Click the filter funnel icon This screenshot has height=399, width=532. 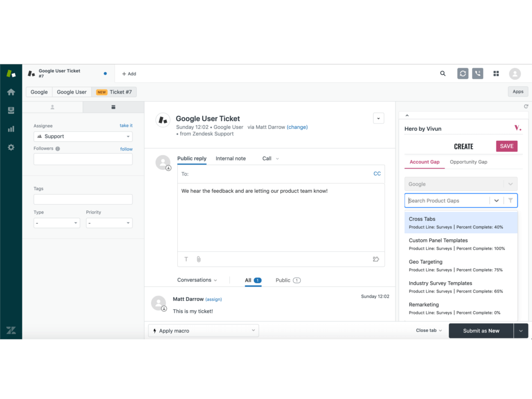(x=510, y=201)
